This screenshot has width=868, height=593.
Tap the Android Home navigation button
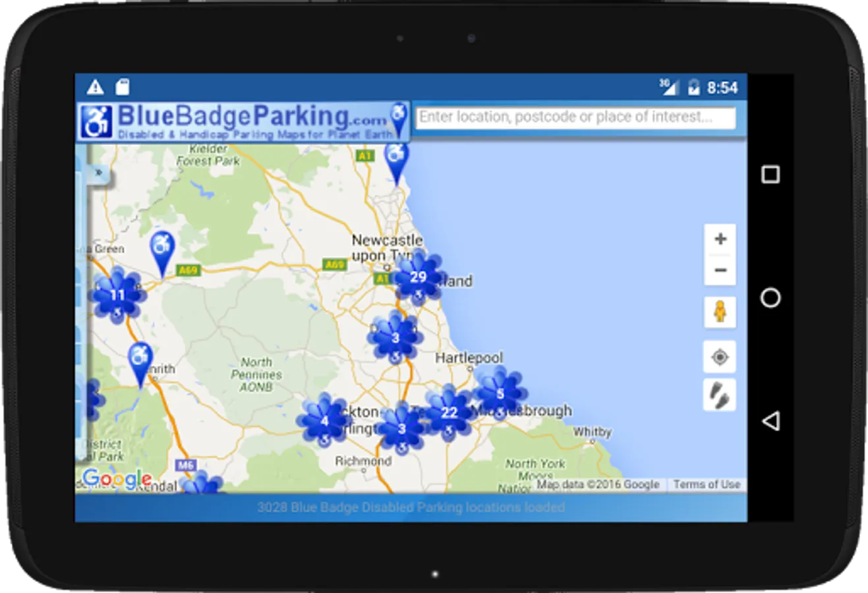point(770,298)
